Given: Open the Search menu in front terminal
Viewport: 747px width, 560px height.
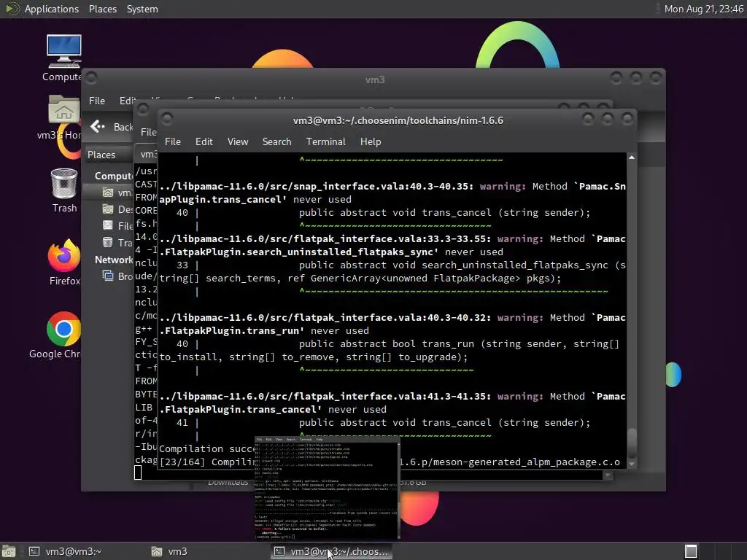Looking at the screenshot, I should coord(276,141).
